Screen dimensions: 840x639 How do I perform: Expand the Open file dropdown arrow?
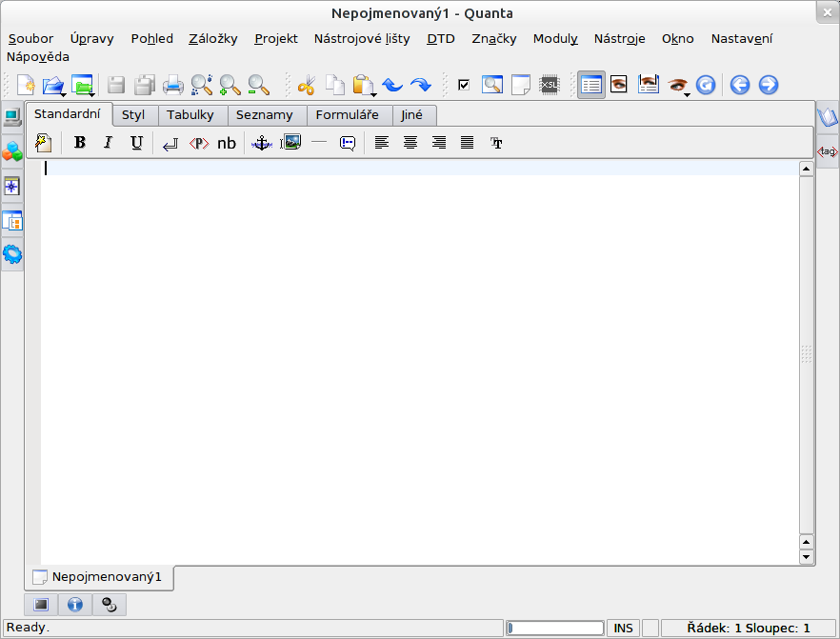pos(63,93)
